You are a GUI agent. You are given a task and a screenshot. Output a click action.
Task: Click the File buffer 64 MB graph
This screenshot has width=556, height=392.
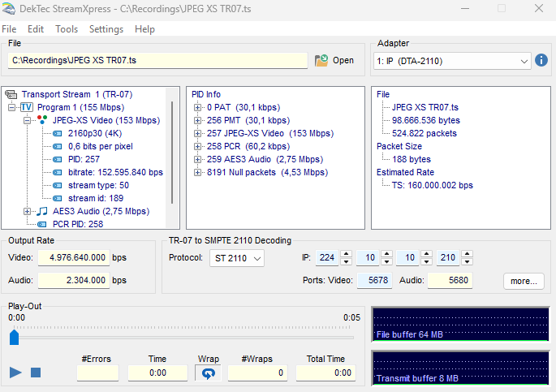pyautogui.click(x=460, y=325)
